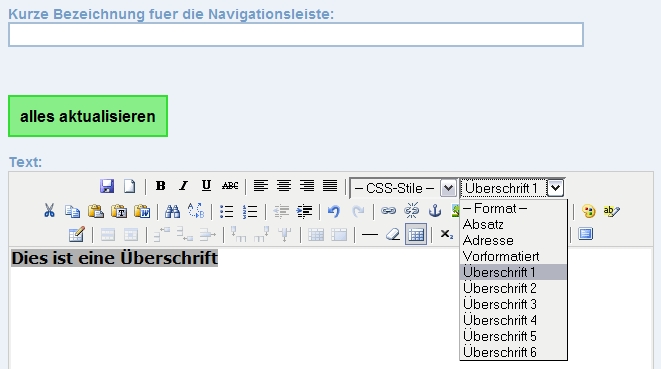661x369 pixels.
Task: Click the merge table cells icon
Action: 339,235
